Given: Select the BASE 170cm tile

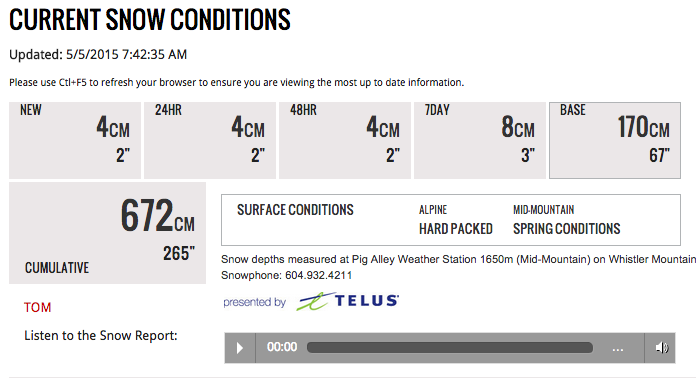Looking at the screenshot, I should (x=615, y=140).
